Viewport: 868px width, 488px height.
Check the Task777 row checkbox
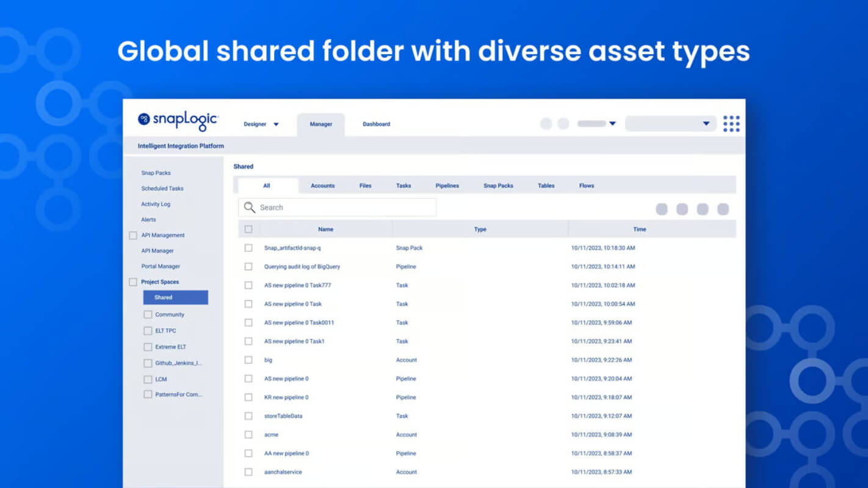(x=248, y=285)
